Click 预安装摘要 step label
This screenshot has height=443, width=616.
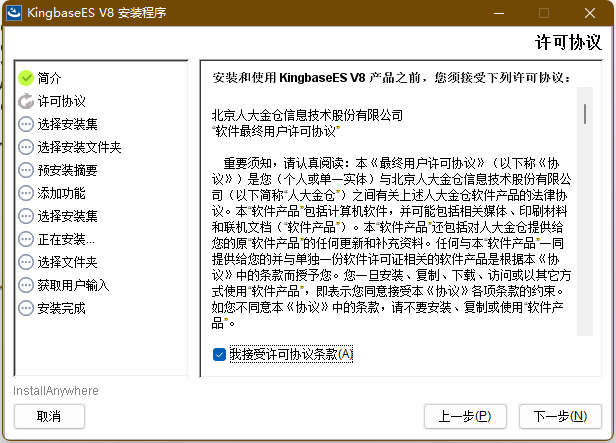click(68, 170)
